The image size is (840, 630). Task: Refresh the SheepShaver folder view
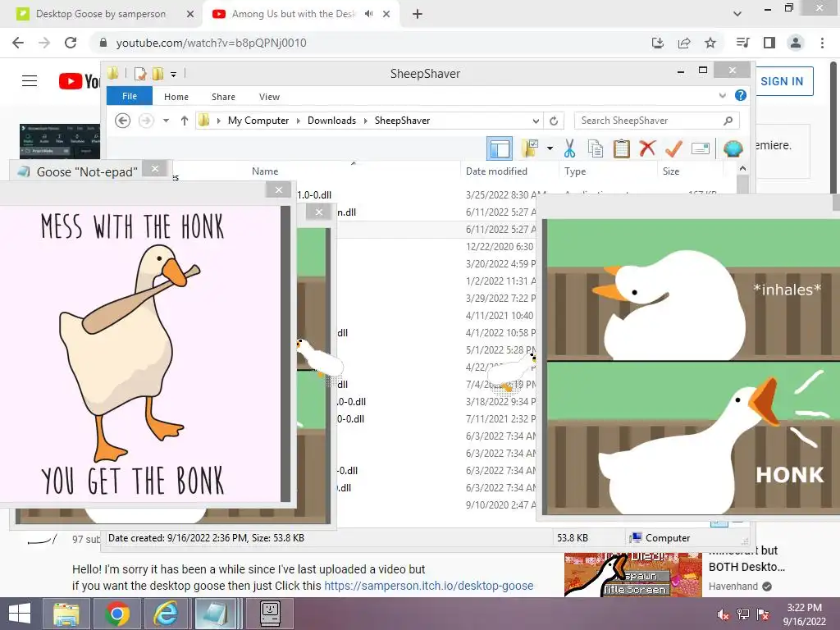click(x=554, y=121)
